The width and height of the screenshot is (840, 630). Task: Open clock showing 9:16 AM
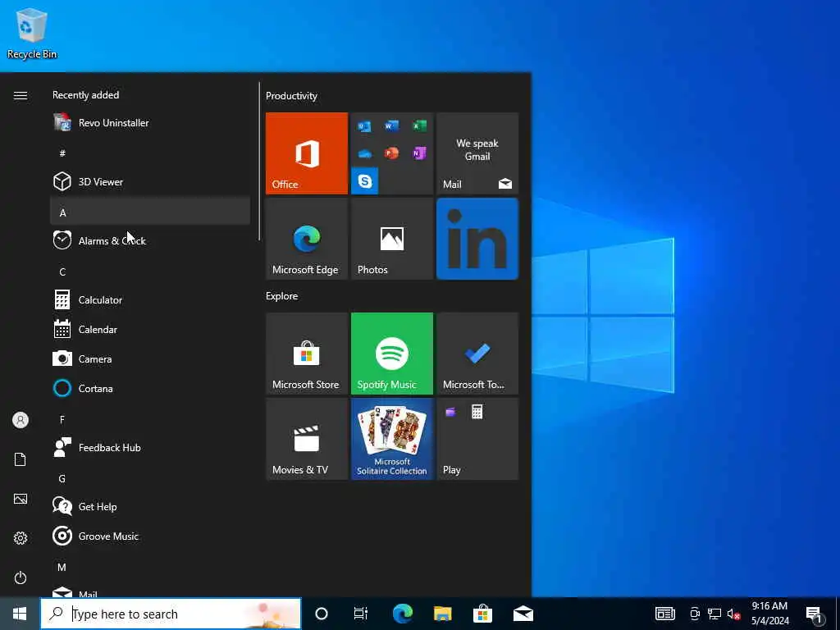769,614
